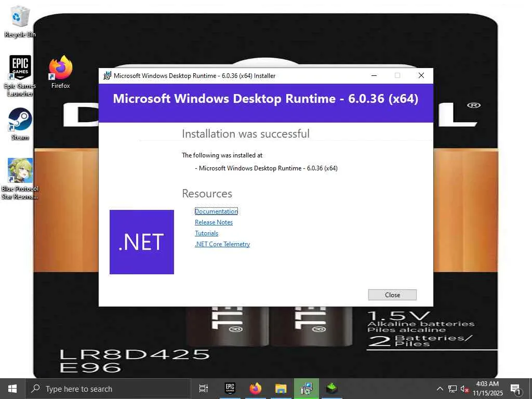Select the Steam desktop shortcut
Screen dimensions: 532x399
pos(20,124)
